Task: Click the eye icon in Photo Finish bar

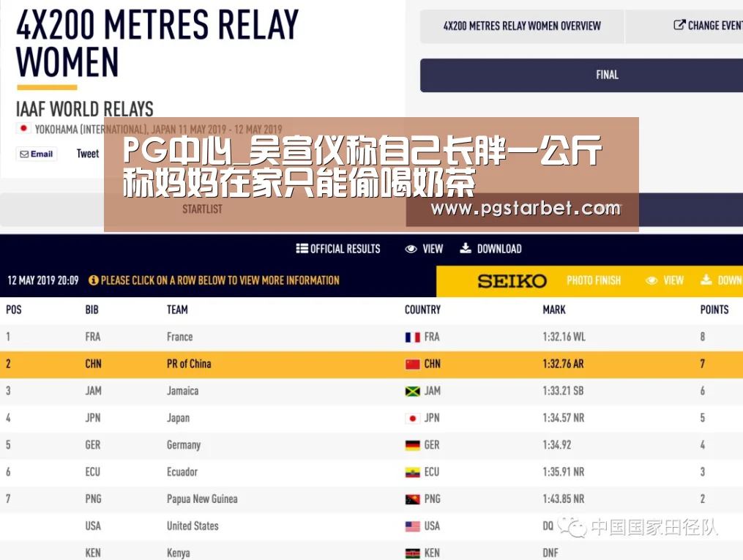Action: pos(651,280)
